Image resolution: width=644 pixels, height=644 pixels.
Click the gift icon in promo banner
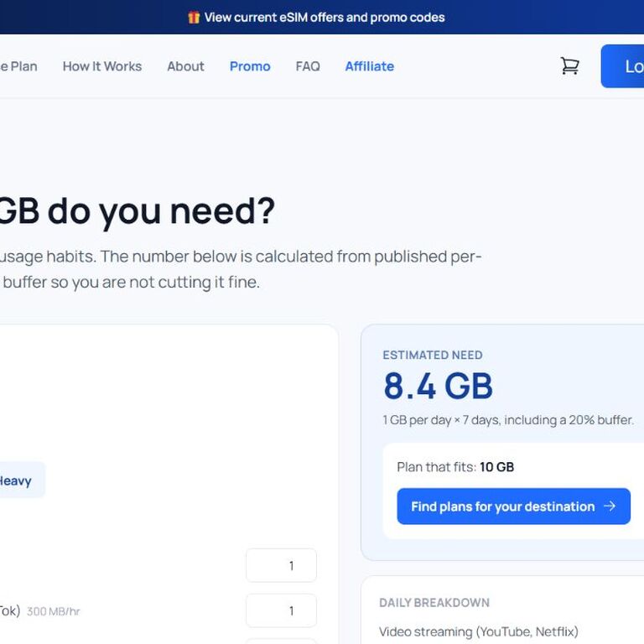[194, 18]
